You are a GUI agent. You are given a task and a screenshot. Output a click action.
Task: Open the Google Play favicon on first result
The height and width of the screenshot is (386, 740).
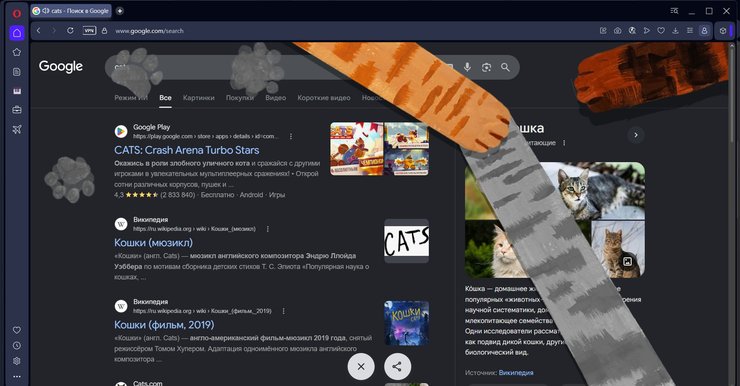[x=121, y=132]
